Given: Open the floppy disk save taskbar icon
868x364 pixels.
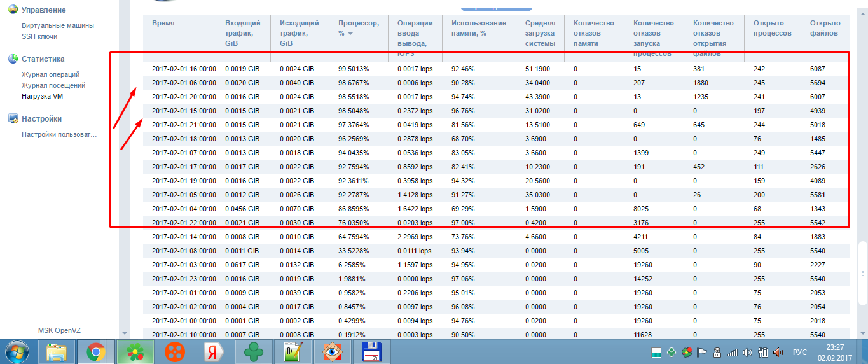Looking at the screenshot, I should click(x=371, y=352).
